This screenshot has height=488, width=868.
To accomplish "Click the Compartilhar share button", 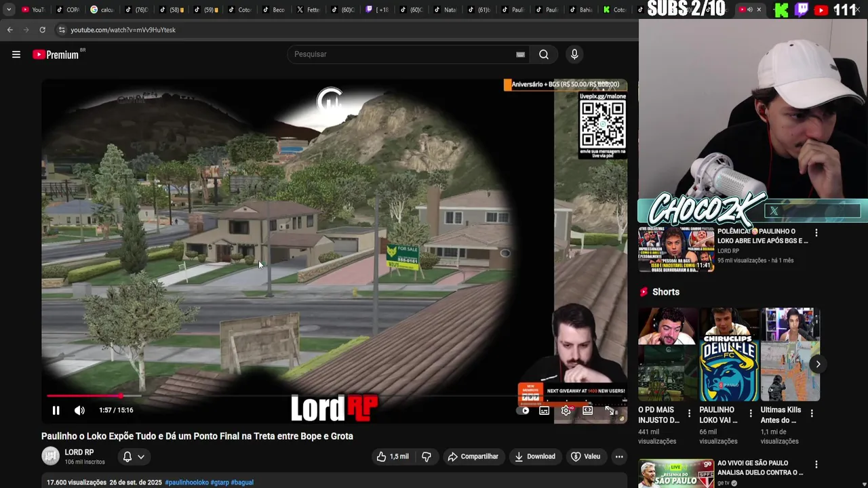I will click(473, 457).
